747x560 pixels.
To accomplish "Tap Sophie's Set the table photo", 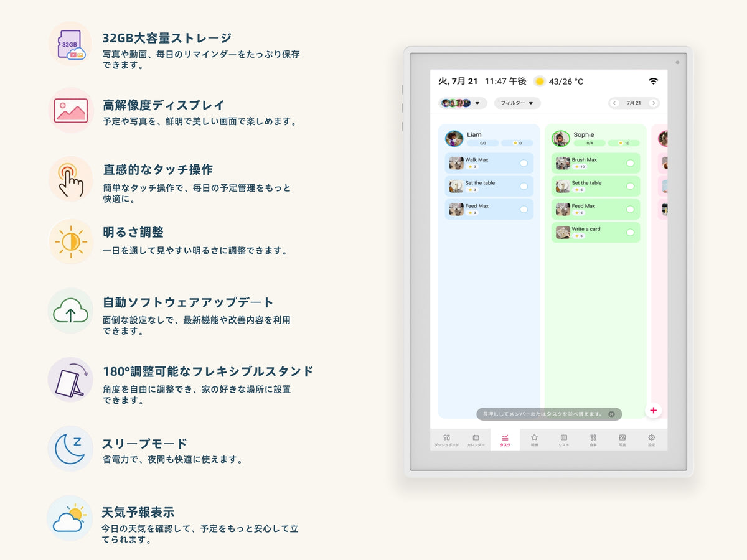I will (563, 186).
